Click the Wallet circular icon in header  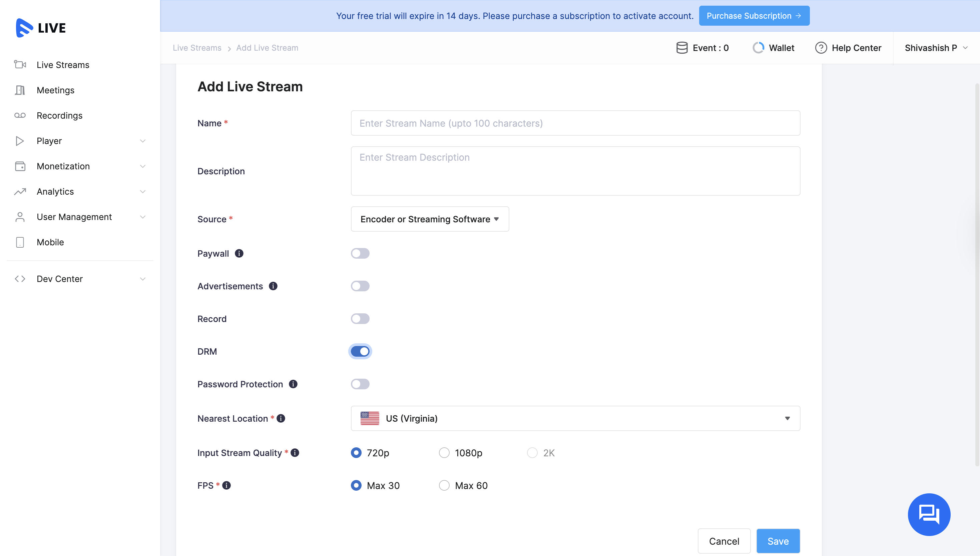tap(758, 48)
